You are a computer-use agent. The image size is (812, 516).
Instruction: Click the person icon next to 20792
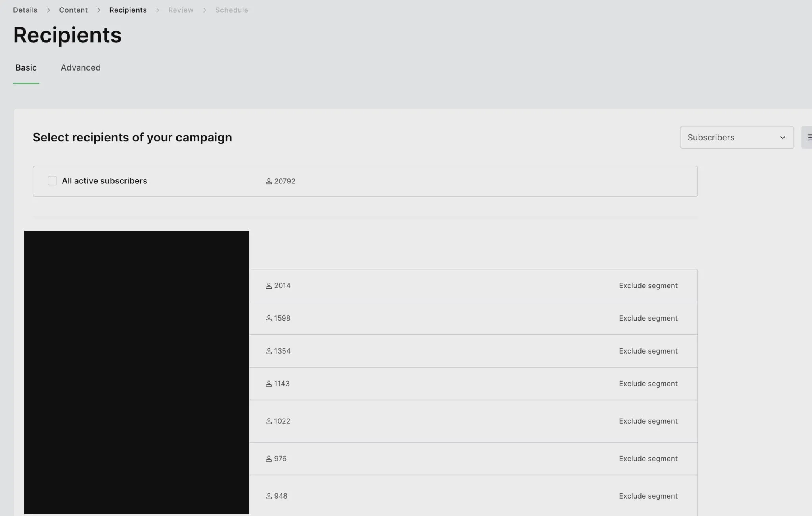tap(268, 181)
